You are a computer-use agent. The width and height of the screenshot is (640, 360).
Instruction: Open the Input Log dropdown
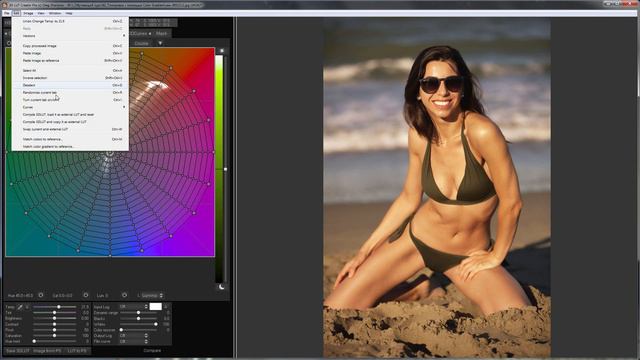pyautogui.click(x=133, y=307)
